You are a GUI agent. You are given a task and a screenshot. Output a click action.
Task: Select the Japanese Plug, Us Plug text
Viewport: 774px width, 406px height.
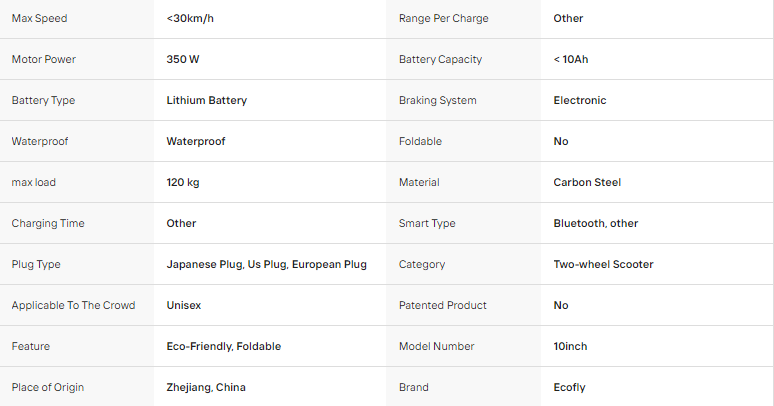227,264
